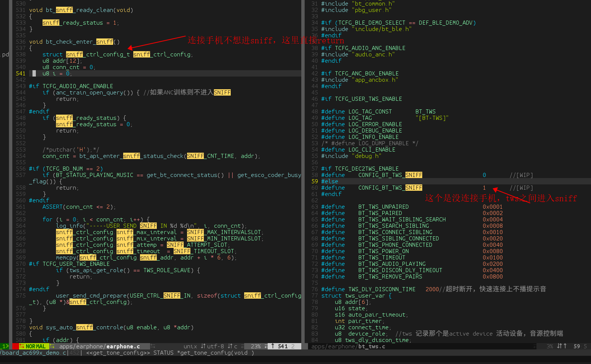Click "audio_anc.h" include in right pane
This screenshot has width=591, height=364.
(373, 55)
